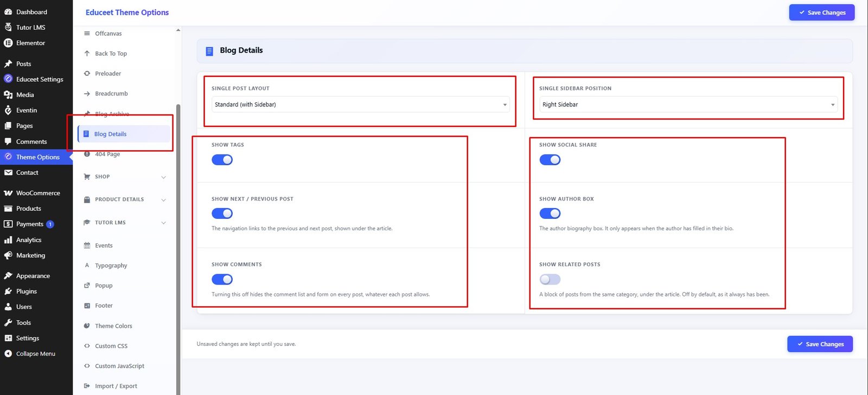Switch off the Show Comments toggle
The width and height of the screenshot is (868, 395).
pyautogui.click(x=222, y=279)
